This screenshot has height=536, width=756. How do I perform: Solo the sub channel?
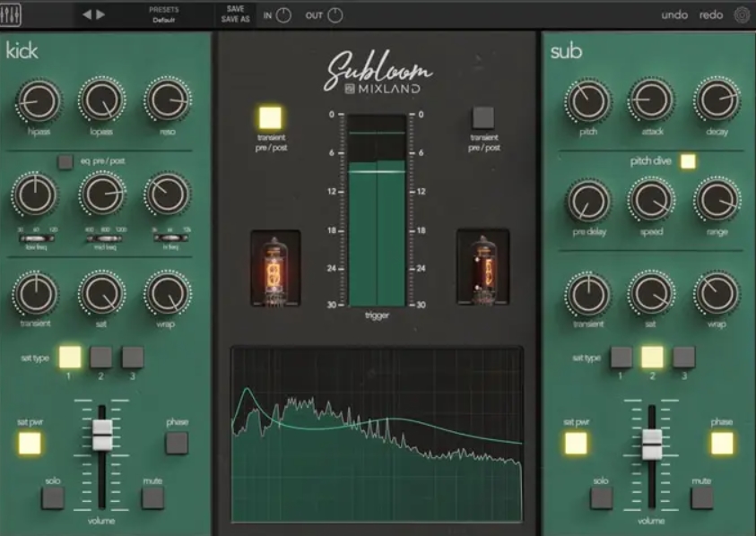[601, 498]
